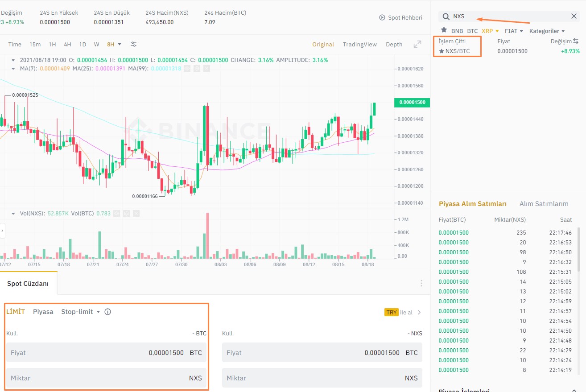Open the XRP market dropdown

click(x=491, y=31)
